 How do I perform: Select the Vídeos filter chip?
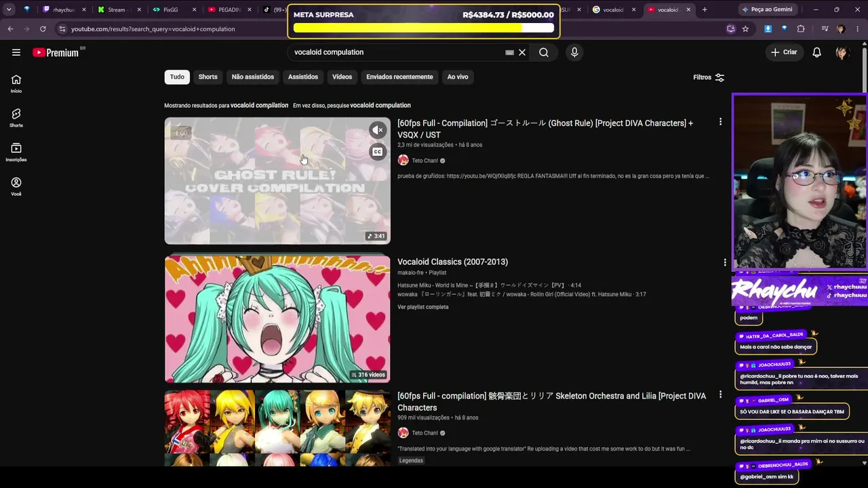click(x=342, y=77)
